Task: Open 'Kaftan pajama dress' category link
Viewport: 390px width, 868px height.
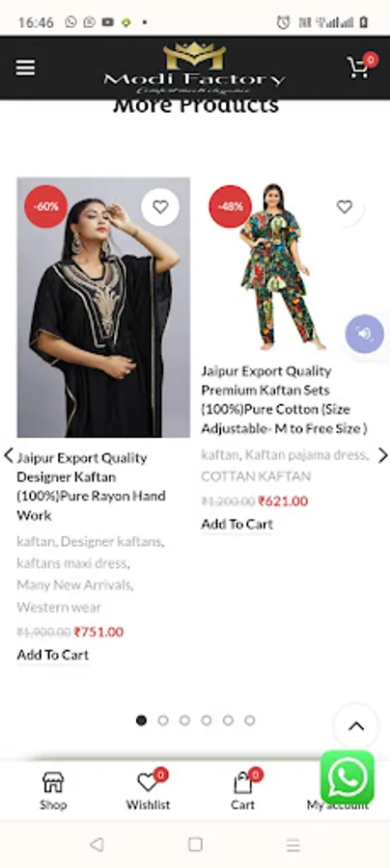Action: click(306, 455)
